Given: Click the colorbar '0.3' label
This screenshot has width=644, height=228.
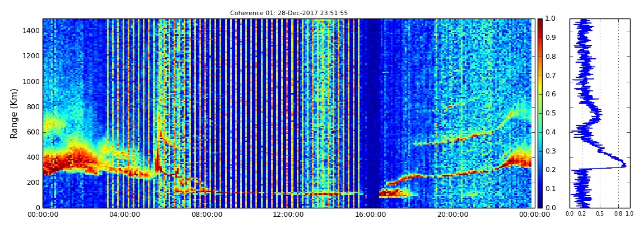Looking at the screenshot, I should (x=549, y=151).
